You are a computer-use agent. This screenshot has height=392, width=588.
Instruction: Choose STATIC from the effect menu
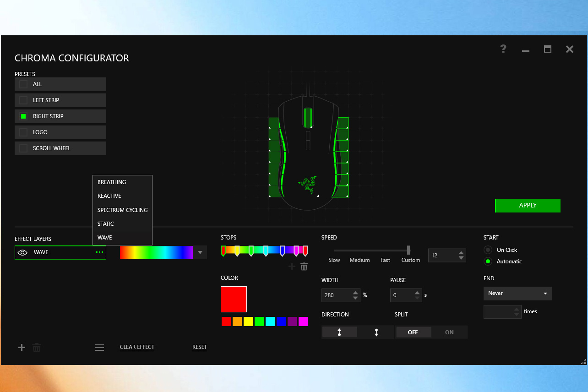[x=122, y=224]
